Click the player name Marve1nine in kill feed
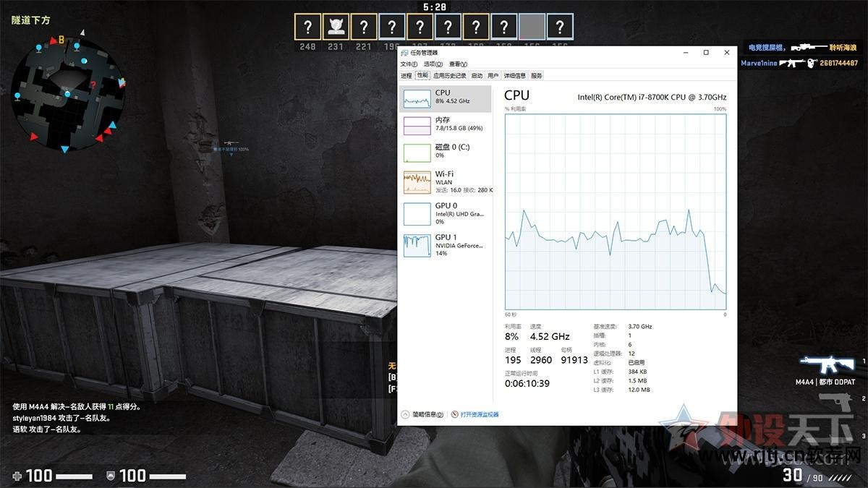Image resolution: width=868 pixels, height=488 pixels. coord(759,63)
